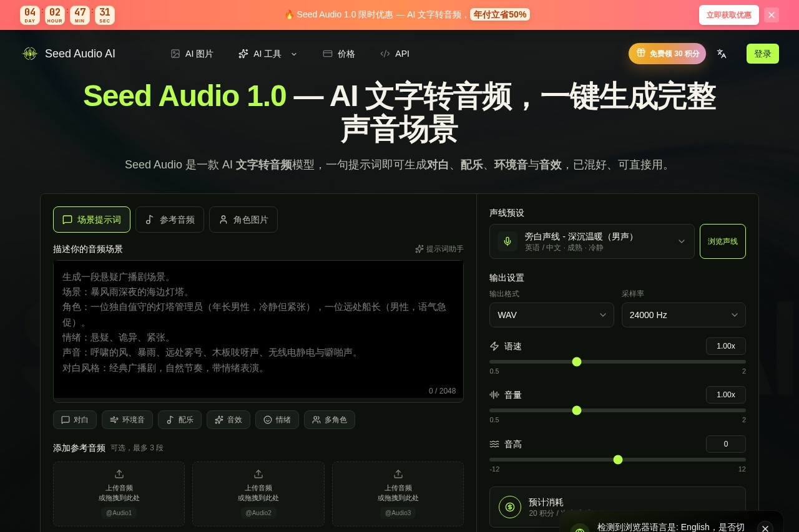
Task: Click 立即获取优惠 in the promo banner
Action: tap(729, 15)
